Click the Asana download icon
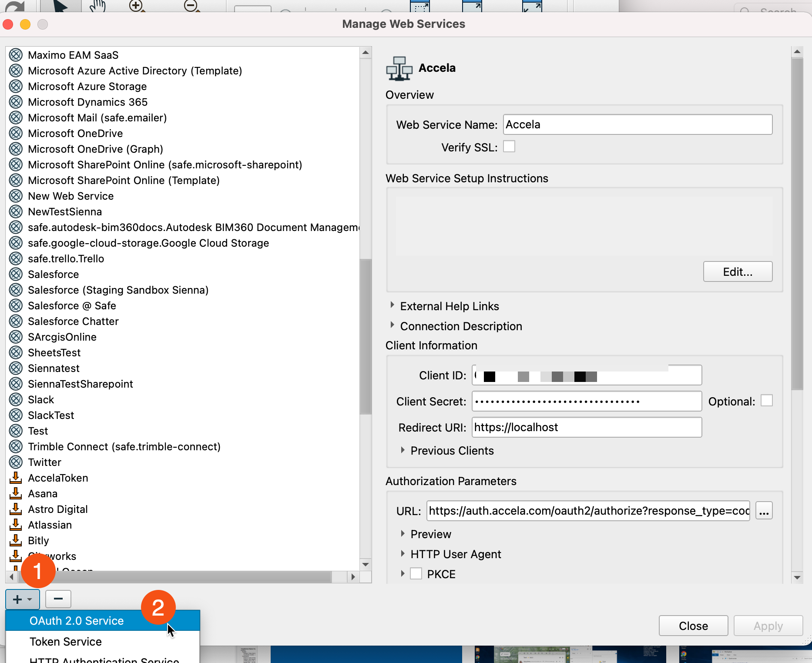 coord(16,493)
